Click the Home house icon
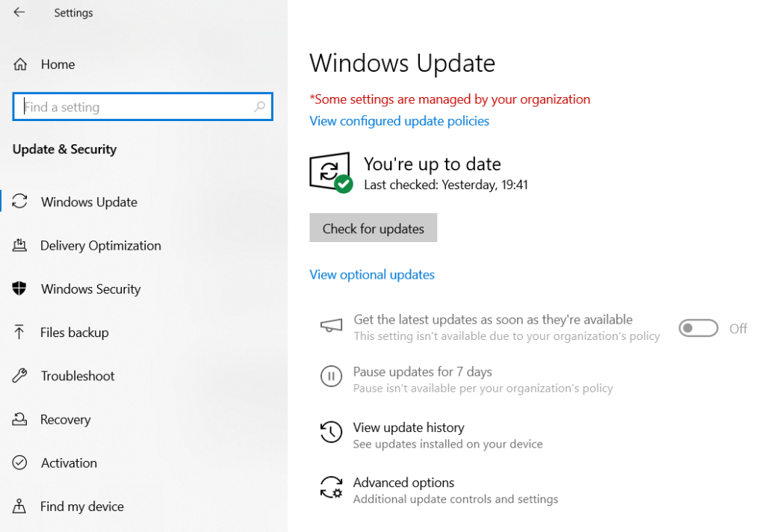765x532 pixels. 20,64
